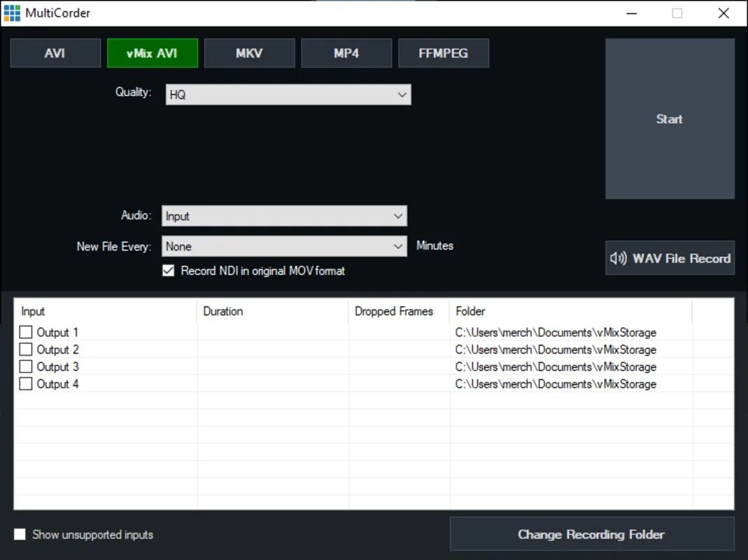This screenshot has width=748, height=560.
Task: Sort by the Input column header
Action: click(x=105, y=311)
